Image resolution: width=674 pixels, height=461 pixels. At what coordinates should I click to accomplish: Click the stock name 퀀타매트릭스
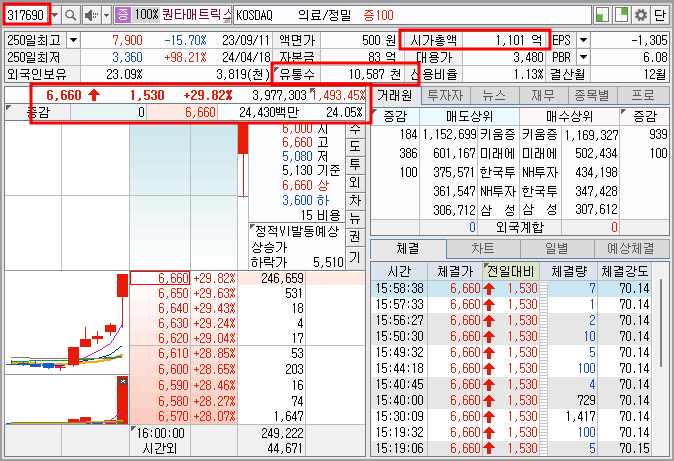(196, 15)
